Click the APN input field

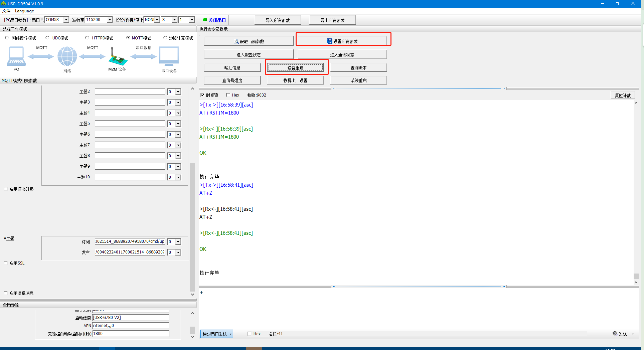(x=130, y=326)
